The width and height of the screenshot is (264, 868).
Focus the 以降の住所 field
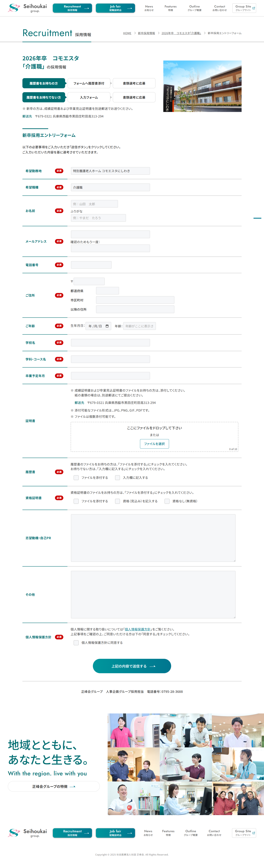[135, 309]
